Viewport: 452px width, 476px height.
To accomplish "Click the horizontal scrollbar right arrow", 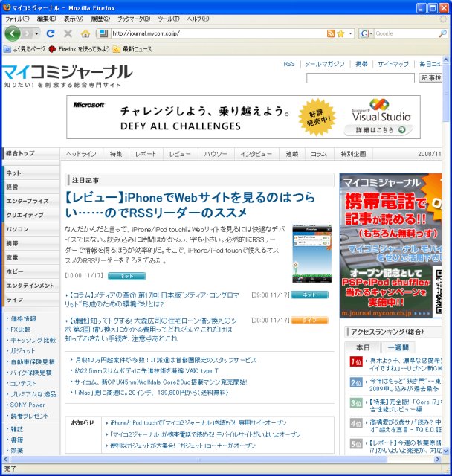I will pyautogui.click(x=437, y=460).
